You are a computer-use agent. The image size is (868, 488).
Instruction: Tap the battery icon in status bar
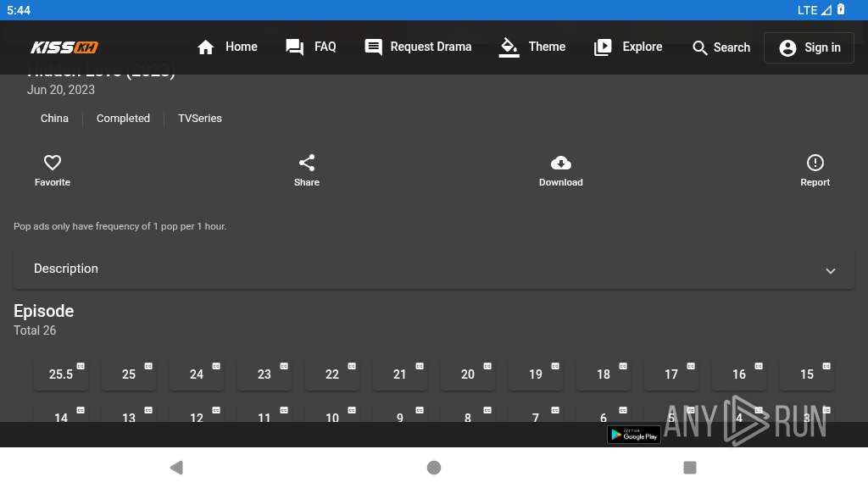click(840, 9)
